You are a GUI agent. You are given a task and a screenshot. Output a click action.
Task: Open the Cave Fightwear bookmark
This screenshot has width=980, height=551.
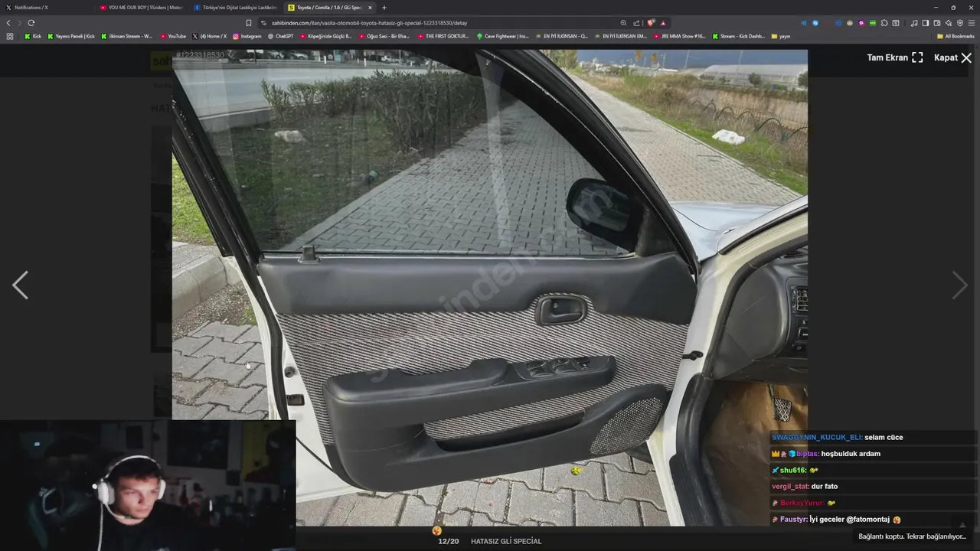503,36
